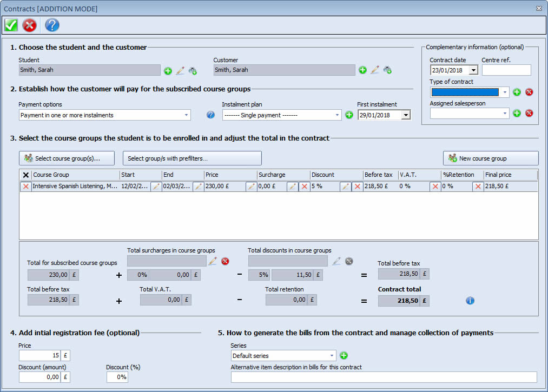Open help with the blue question mark toolbar icon

click(x=52, y=25)
